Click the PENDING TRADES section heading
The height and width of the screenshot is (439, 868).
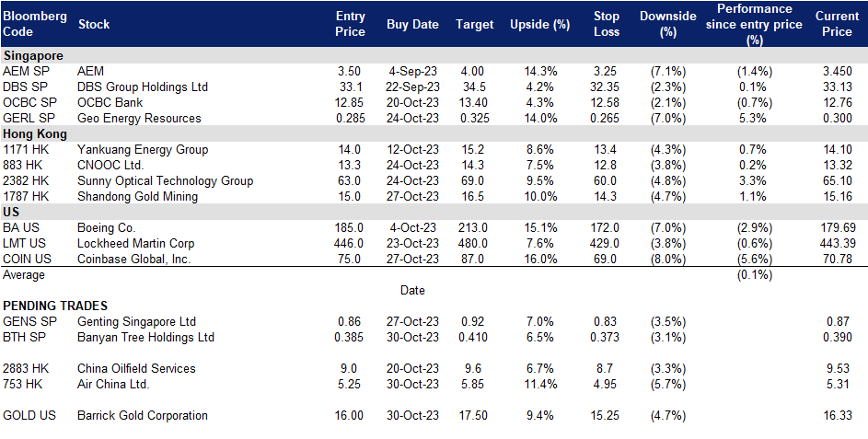point(55,306)
